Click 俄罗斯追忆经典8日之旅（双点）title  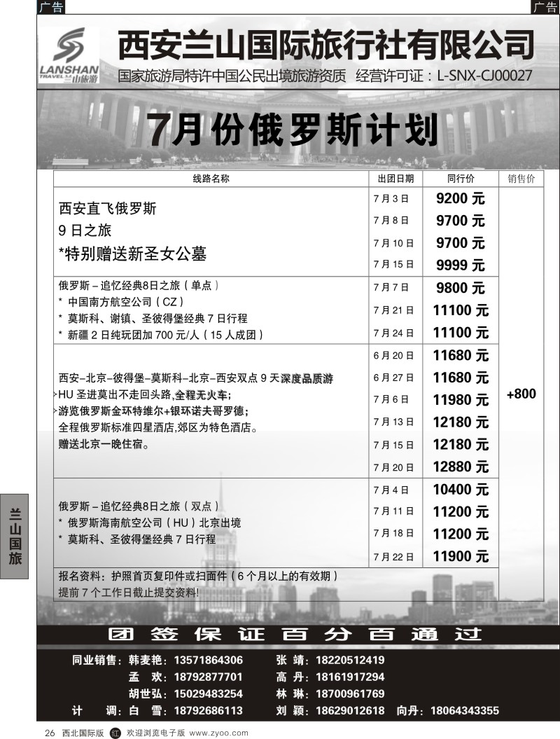(x=139, y=506)
